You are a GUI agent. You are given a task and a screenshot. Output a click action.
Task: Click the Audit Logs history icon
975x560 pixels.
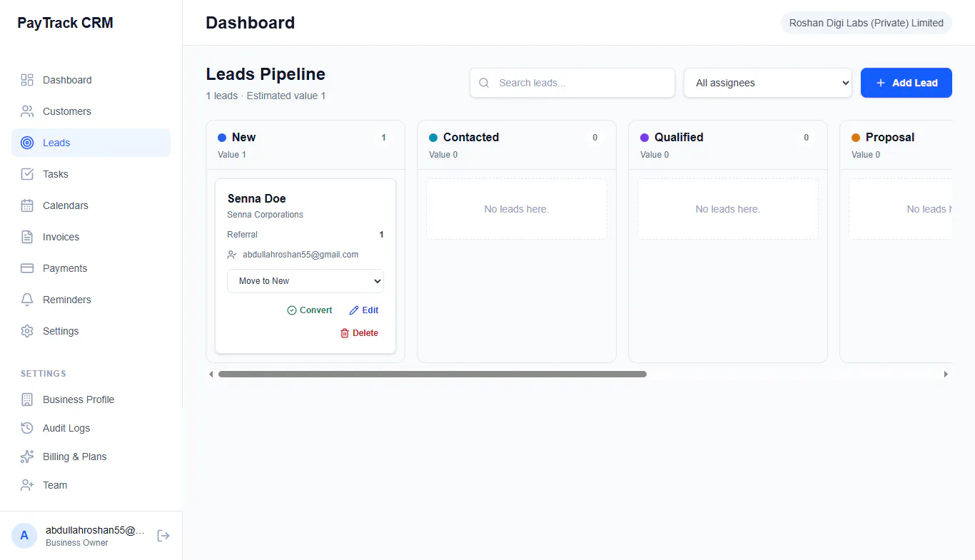click(27, 428)
